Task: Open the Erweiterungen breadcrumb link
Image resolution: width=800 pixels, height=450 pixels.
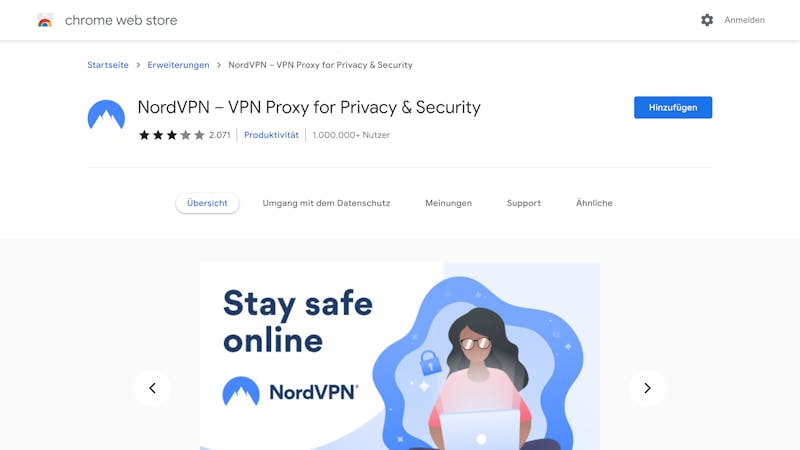Action: pyautogui.click(x=178, y=65)
